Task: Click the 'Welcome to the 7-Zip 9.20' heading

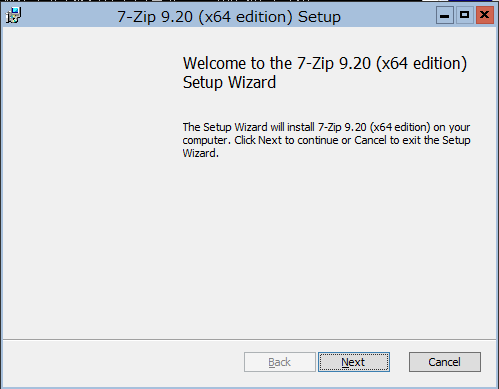Action: (325, 63)
